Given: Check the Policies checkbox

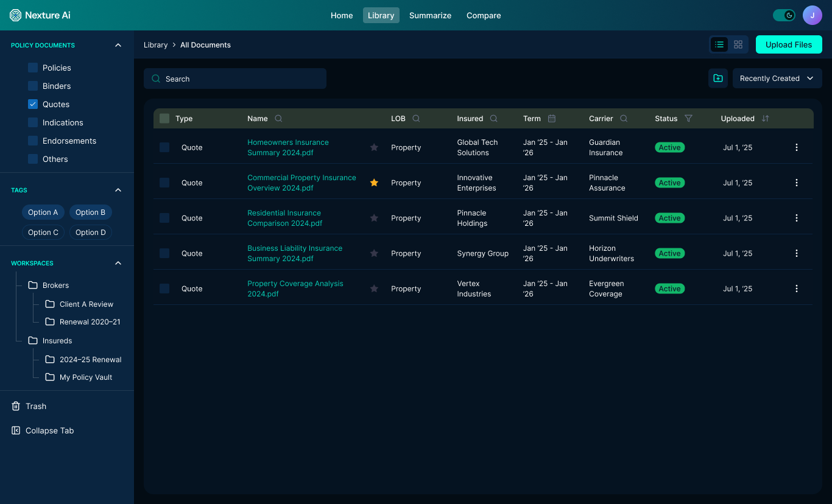Looking at the screenshot, I should click(33, 68).
